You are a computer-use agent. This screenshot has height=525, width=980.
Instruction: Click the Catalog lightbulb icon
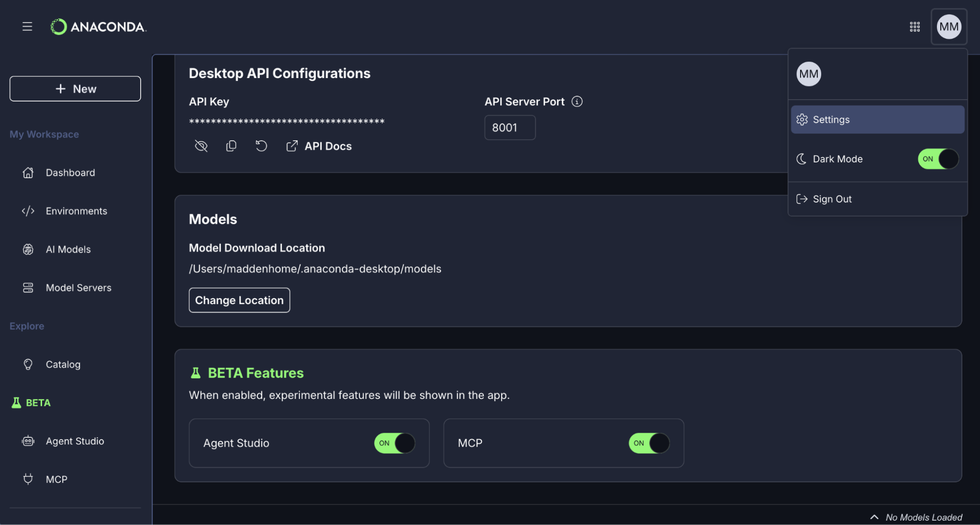click(x=28, y=365)
